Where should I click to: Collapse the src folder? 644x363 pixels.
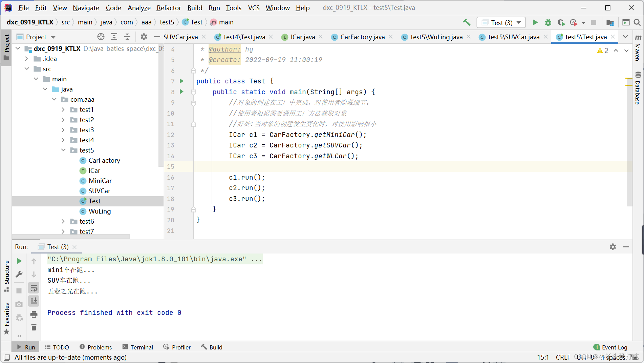(x=26, y=69)
